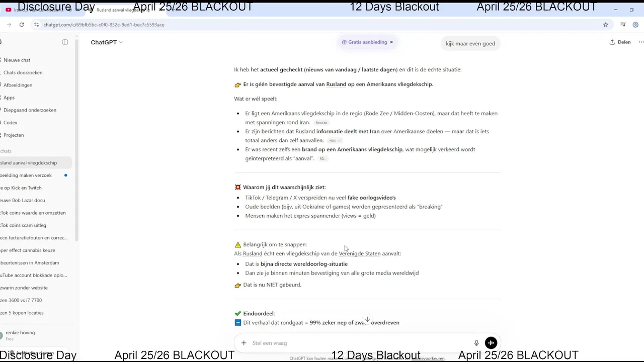Click the 'kijk maar even goed' message bubble
This screenshot has width=644, height=362.
(470, 44)
